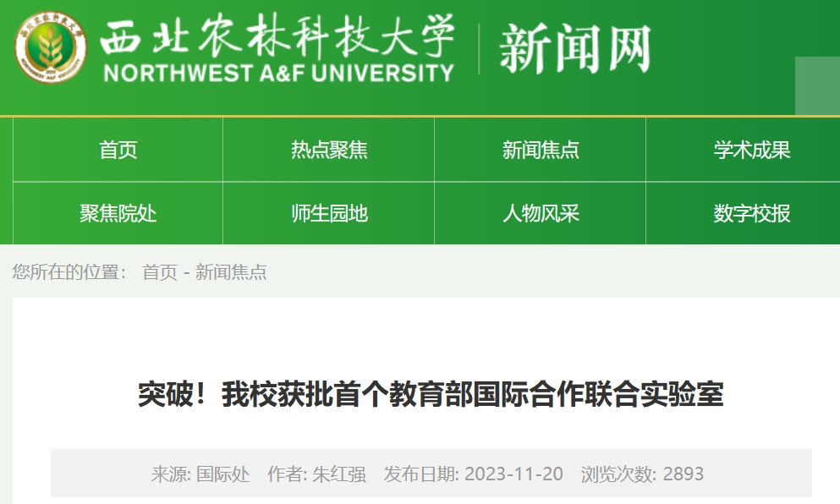Viewport: 840px width, 504px height.
Task: Click the article headline starting with 突破
Action: point(431,395)
